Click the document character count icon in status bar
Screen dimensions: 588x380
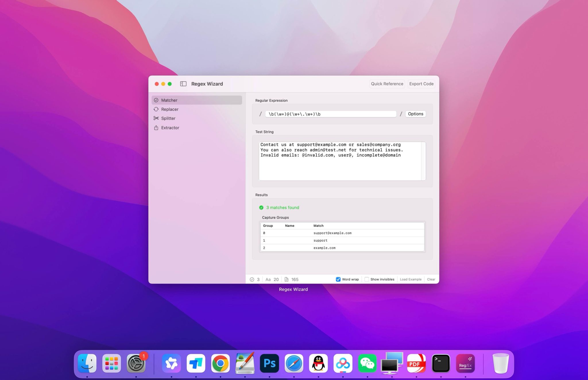click(287, 279)
